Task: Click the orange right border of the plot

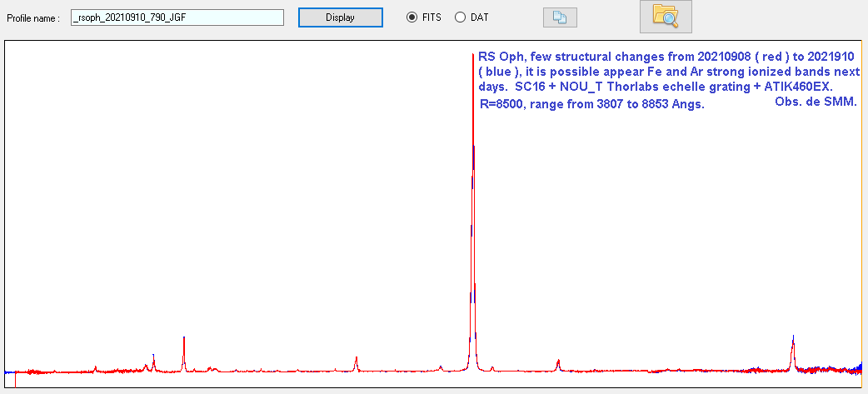Action: tap(861, 208)
